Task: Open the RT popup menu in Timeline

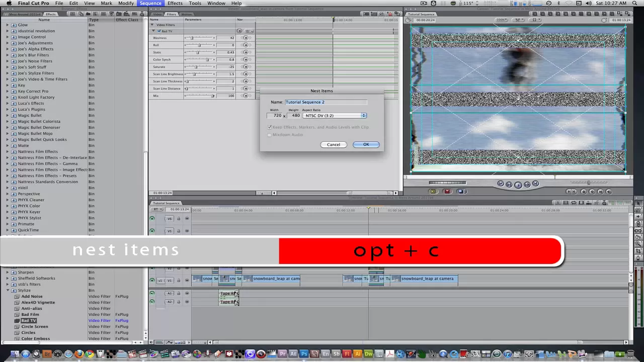Action: [158, 209]
